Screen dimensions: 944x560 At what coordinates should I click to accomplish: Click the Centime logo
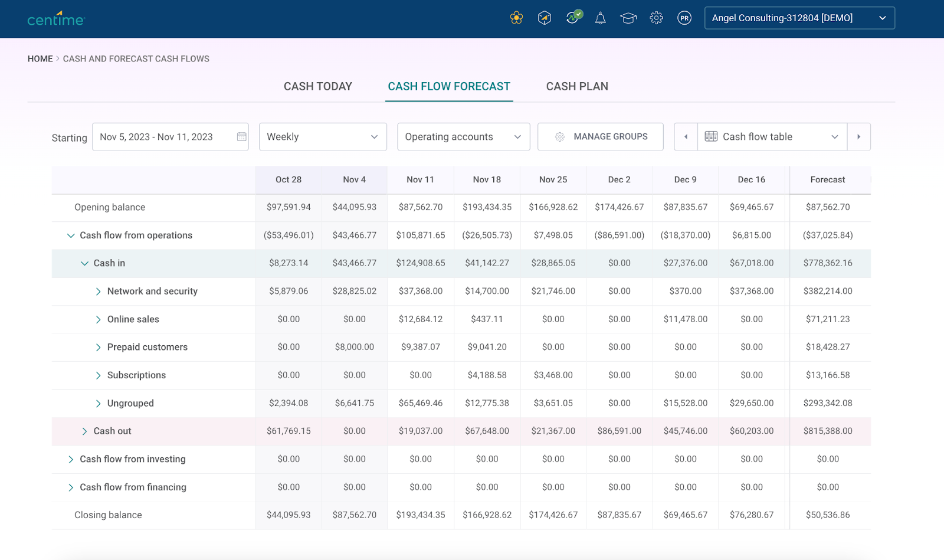[x=56, y=19]
